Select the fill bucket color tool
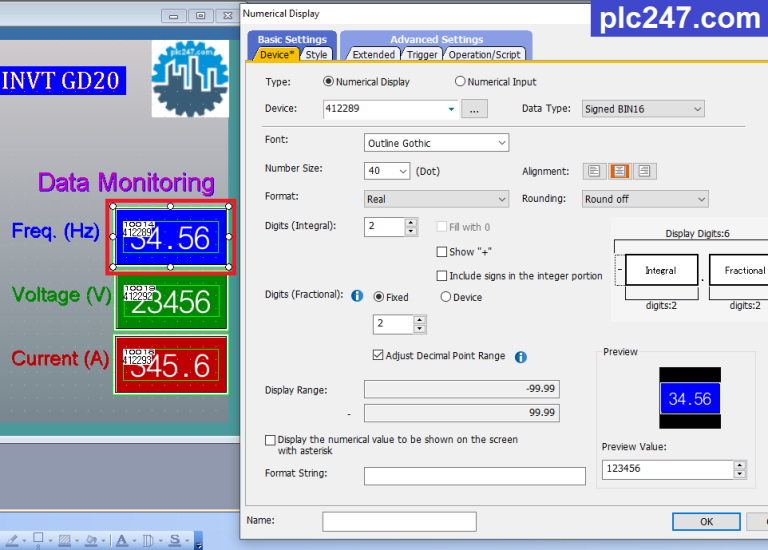Image resolution: width=768 pixels, height=550 pixels. tap(91, 540)
